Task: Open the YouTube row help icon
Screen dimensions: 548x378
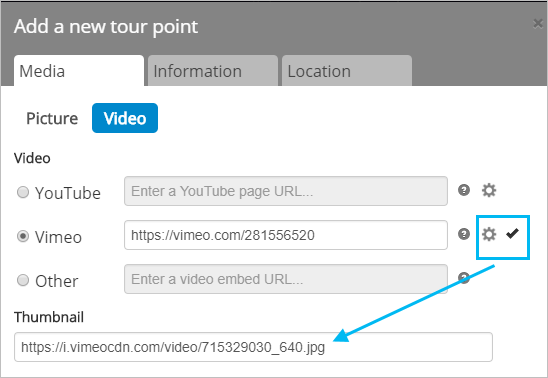Action: click(464, 190)
